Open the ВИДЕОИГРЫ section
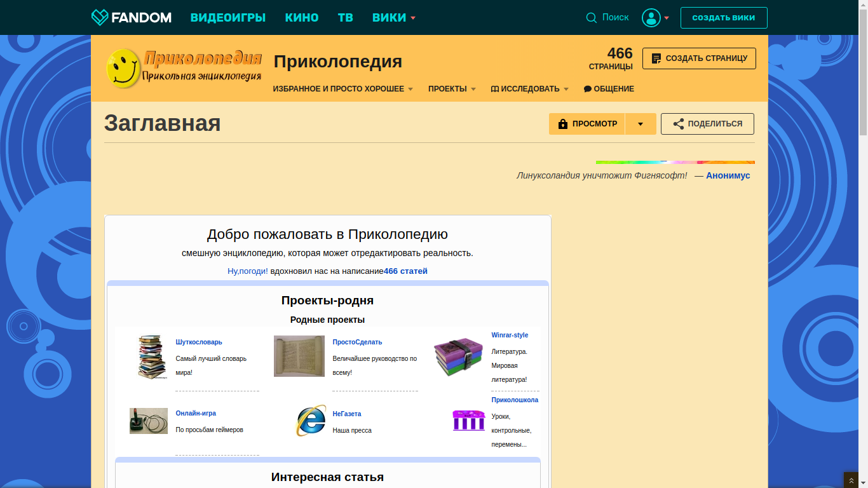 [228, 18]
